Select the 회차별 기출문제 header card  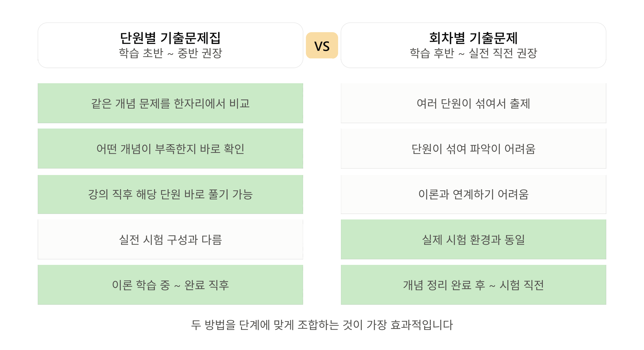(473, 45)
